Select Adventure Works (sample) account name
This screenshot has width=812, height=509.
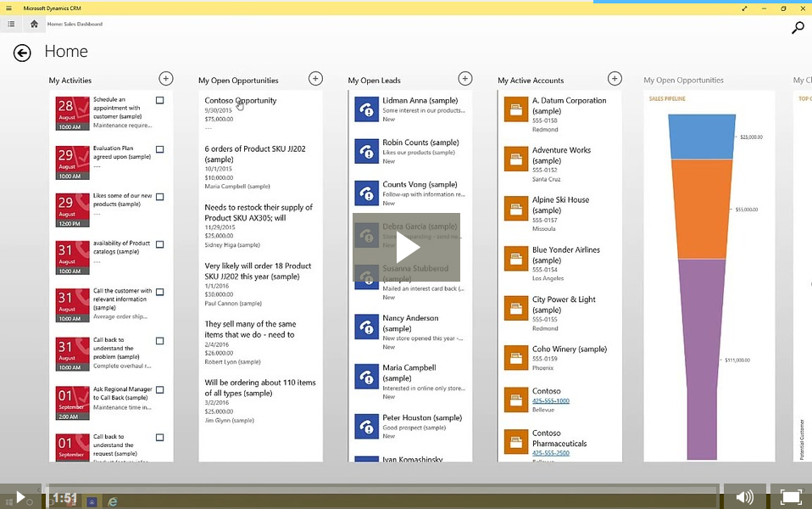[x=561, y=155]
